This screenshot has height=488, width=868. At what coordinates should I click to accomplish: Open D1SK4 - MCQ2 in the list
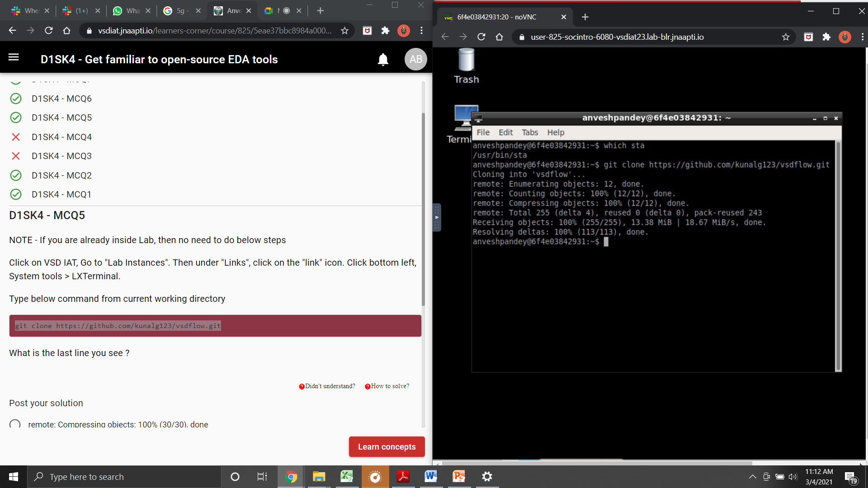point(61,175)
